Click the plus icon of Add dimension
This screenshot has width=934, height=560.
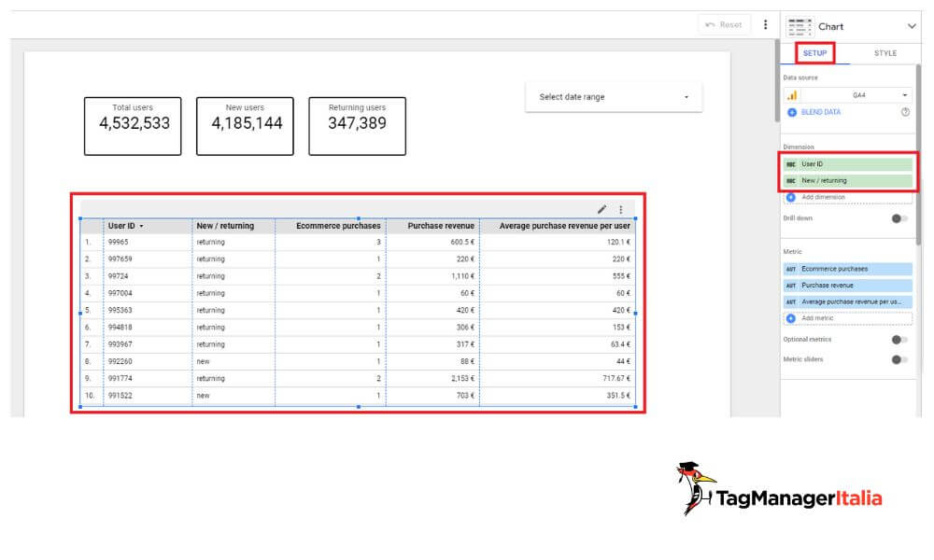click(791, 197)
